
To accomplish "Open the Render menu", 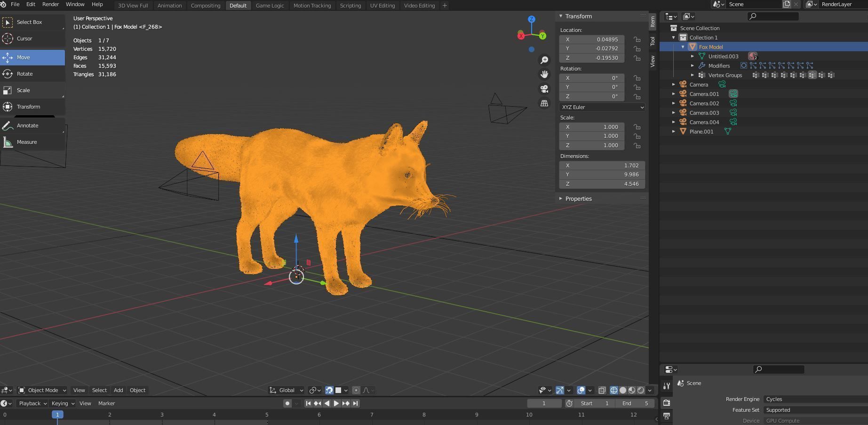I will click(x=50, y=4).
